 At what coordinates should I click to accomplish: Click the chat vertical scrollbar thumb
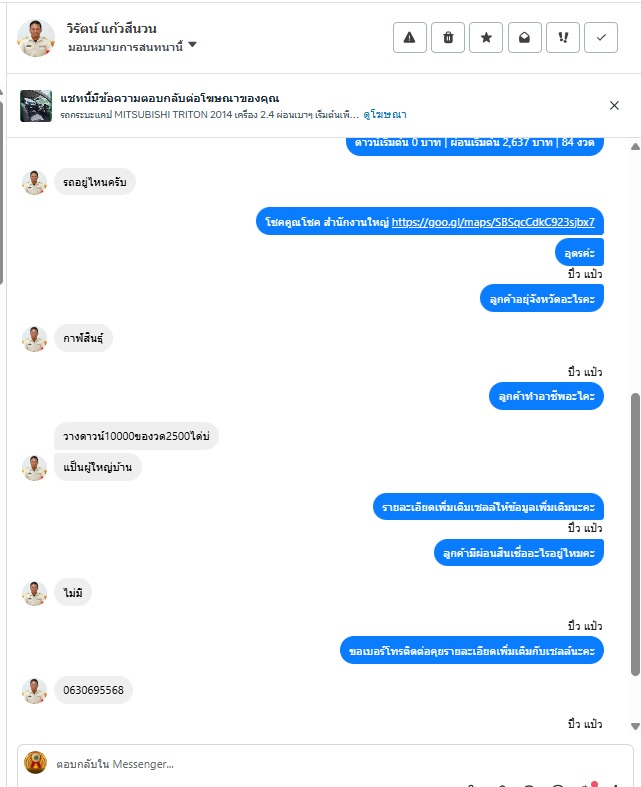click(x=635, y=535)
